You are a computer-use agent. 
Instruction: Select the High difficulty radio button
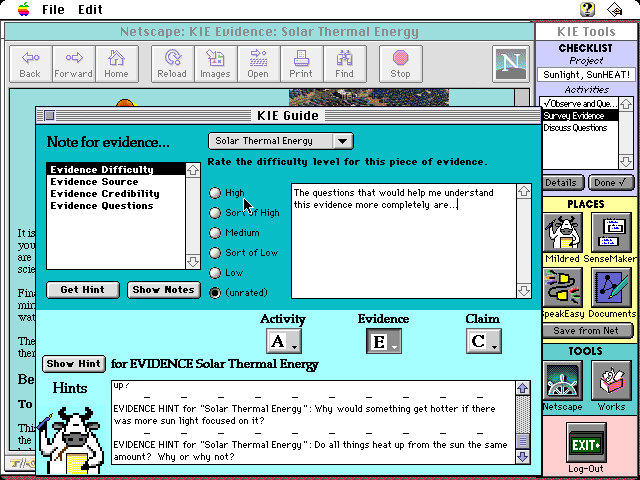point(215,193)
